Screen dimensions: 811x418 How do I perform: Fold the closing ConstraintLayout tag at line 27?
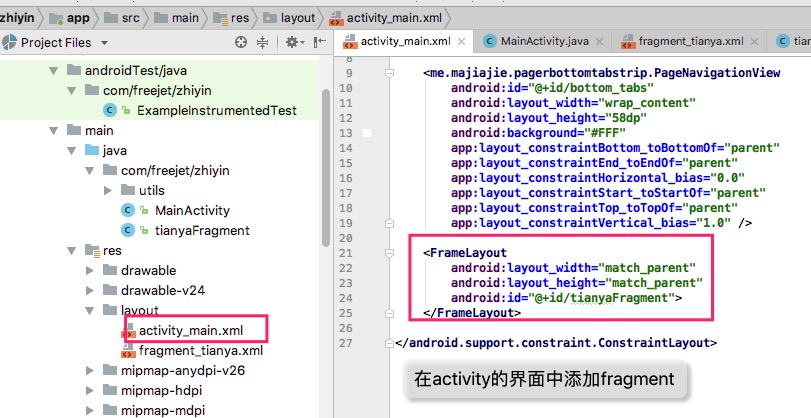coord(389,344)
